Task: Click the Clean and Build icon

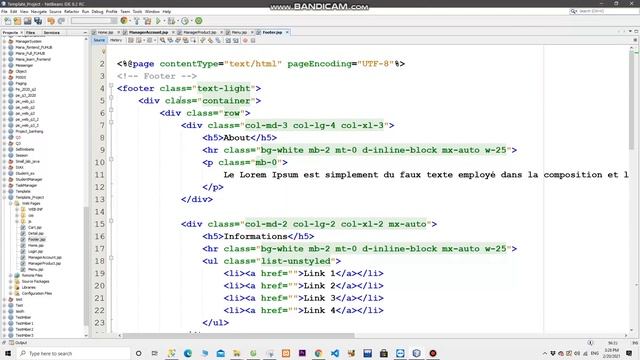Action: [147, 21]
